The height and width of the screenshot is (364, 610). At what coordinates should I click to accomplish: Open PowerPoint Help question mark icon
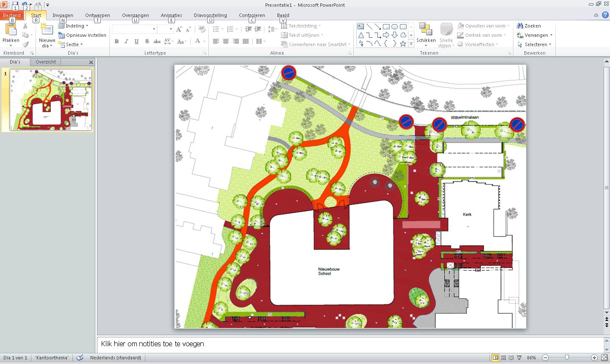pos(605,15)
